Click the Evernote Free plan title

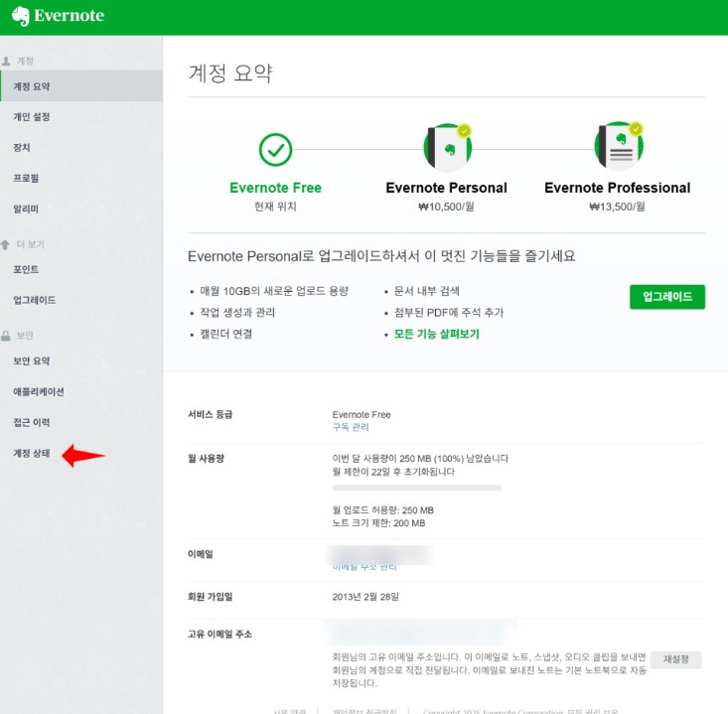point(275,188)
